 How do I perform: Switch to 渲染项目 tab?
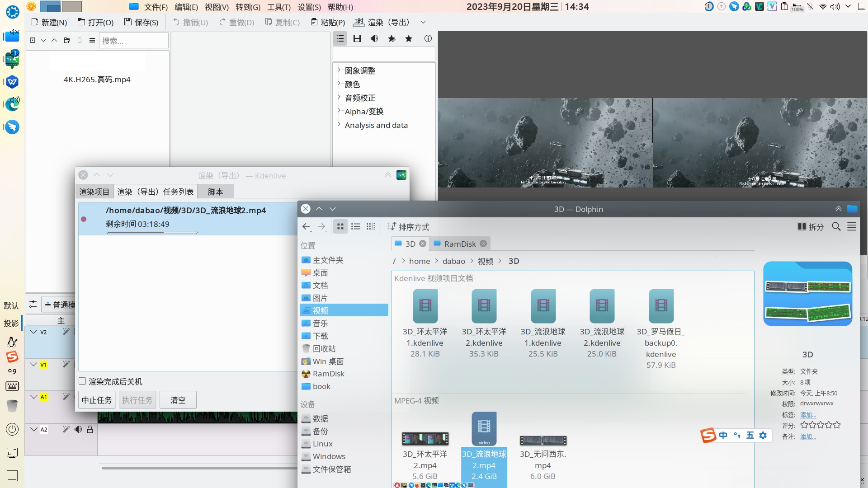tap(94, 192)
